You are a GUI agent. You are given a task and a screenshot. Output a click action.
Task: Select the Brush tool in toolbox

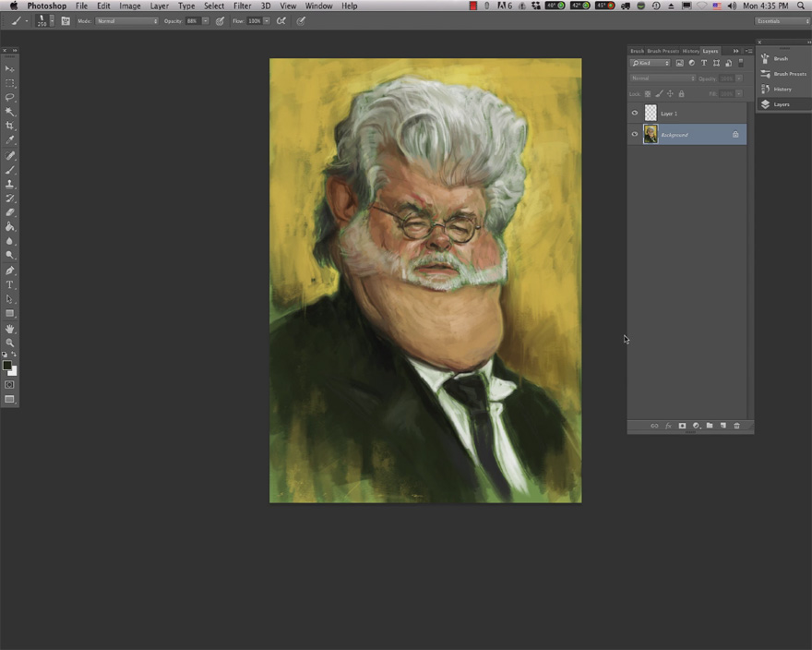[x=9, y=170]
